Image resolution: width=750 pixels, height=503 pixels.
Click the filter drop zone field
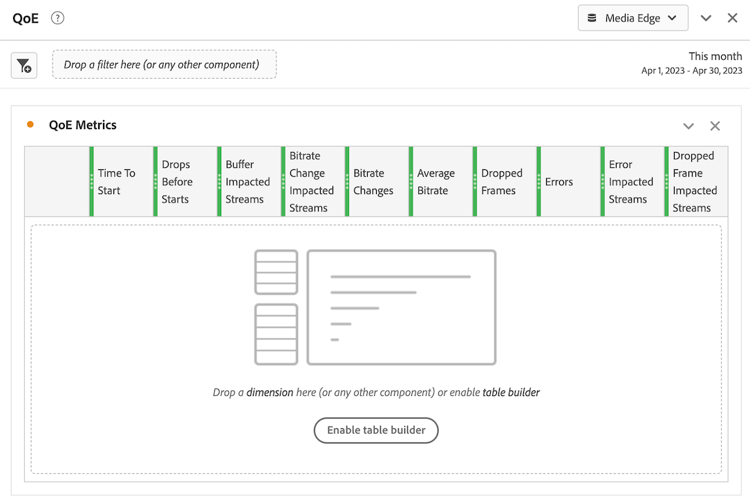tap(164, 65)
